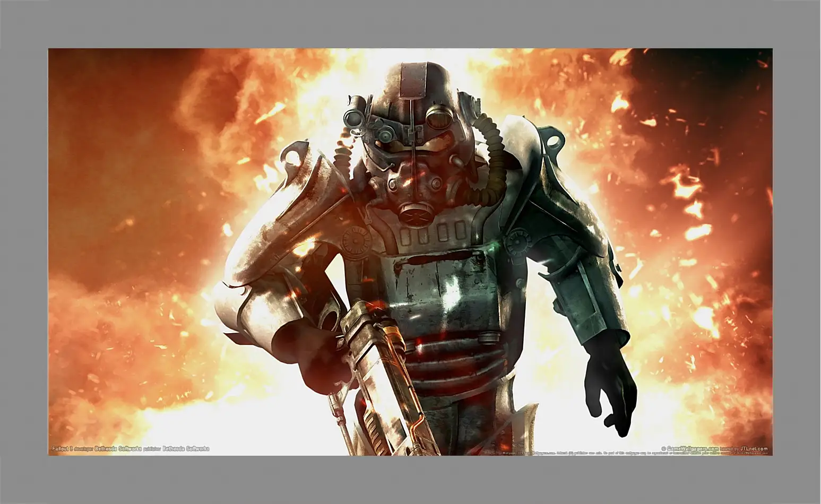Image resolution: width=821 pixels, height=504 pixels.
Task: Open the framed Fallout 3 power armor picture
Action: click(x=410, y=251)
